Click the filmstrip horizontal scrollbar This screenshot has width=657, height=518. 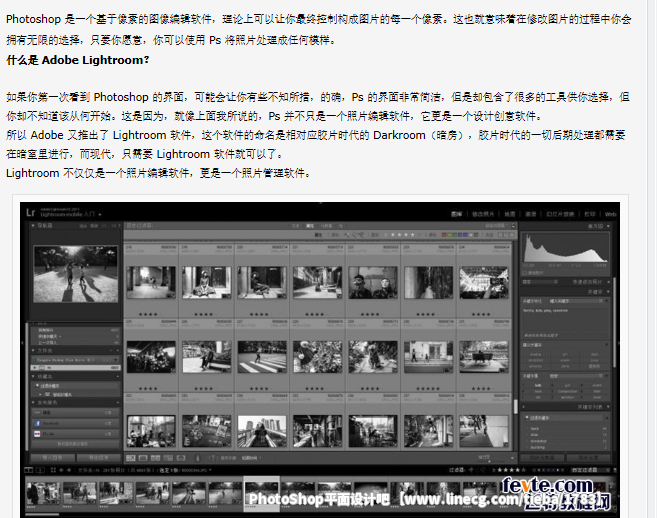pos(42,514)
